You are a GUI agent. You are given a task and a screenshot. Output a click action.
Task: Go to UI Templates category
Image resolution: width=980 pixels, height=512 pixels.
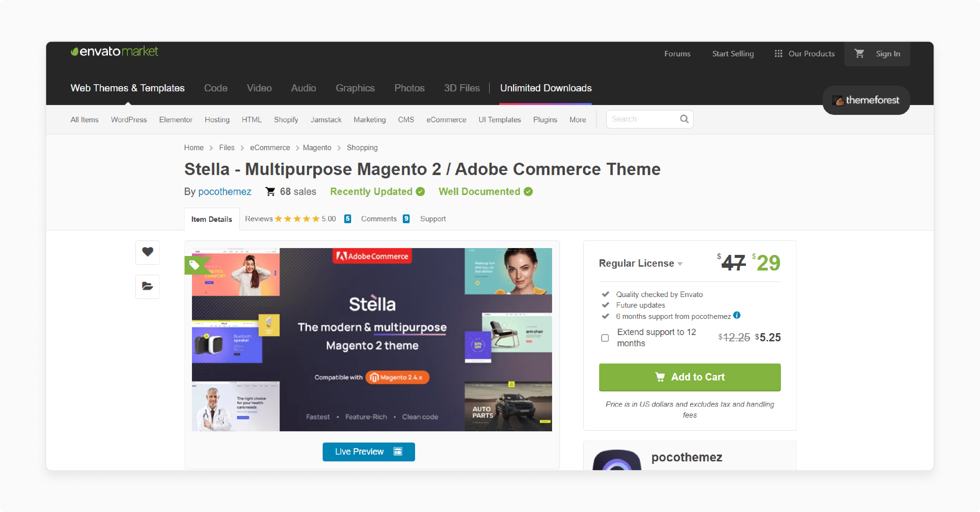click(500, 120)
